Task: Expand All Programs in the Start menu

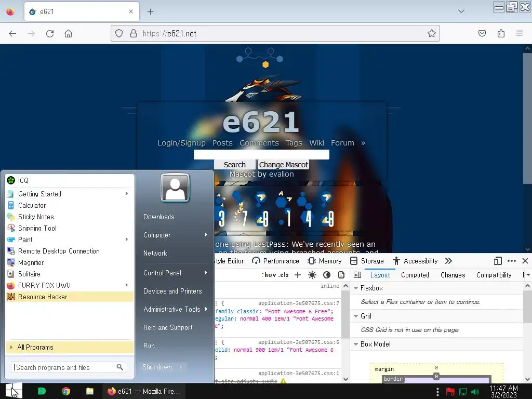Action: (70, 347)
